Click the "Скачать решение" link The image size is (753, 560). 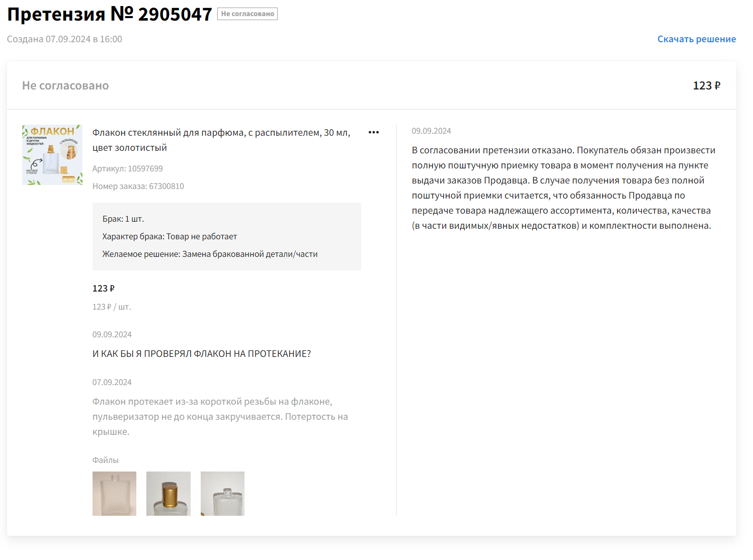click(x=696, y=39)
